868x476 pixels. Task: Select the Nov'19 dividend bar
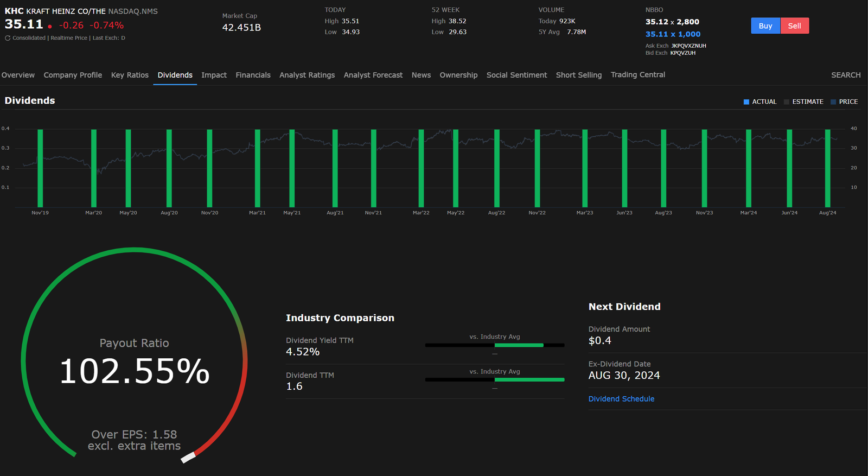(40, 168)
